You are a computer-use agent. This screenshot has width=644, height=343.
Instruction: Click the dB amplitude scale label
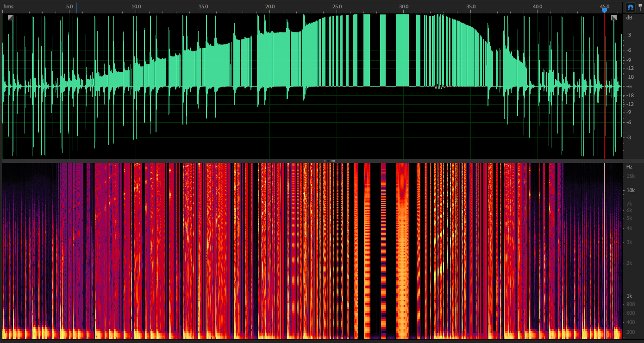629,18
